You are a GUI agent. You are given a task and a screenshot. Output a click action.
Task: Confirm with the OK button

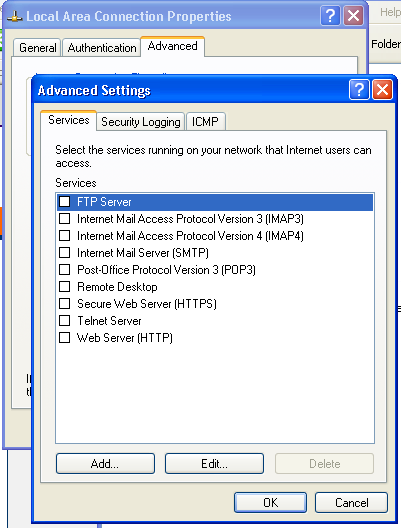click(x=270, y=503)
